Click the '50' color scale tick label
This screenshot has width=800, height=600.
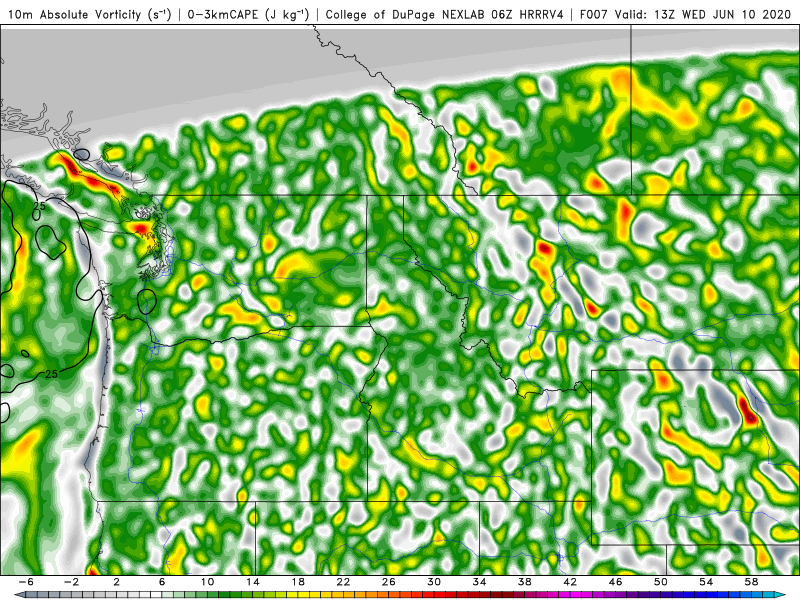(x=661, y=582)
